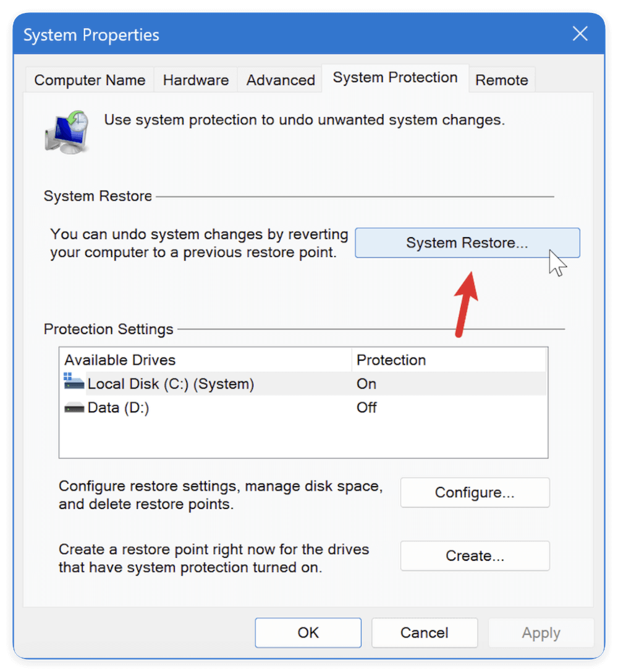Switch to the Remote tab
Image resolution: width=618 pixels, height=672 pixels.
(502, 80)
